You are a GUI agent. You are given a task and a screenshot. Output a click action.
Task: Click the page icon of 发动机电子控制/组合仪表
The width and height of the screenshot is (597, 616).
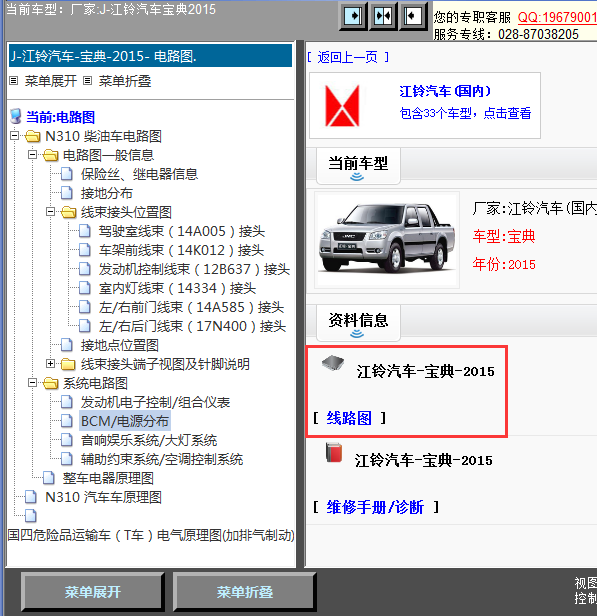67,402
